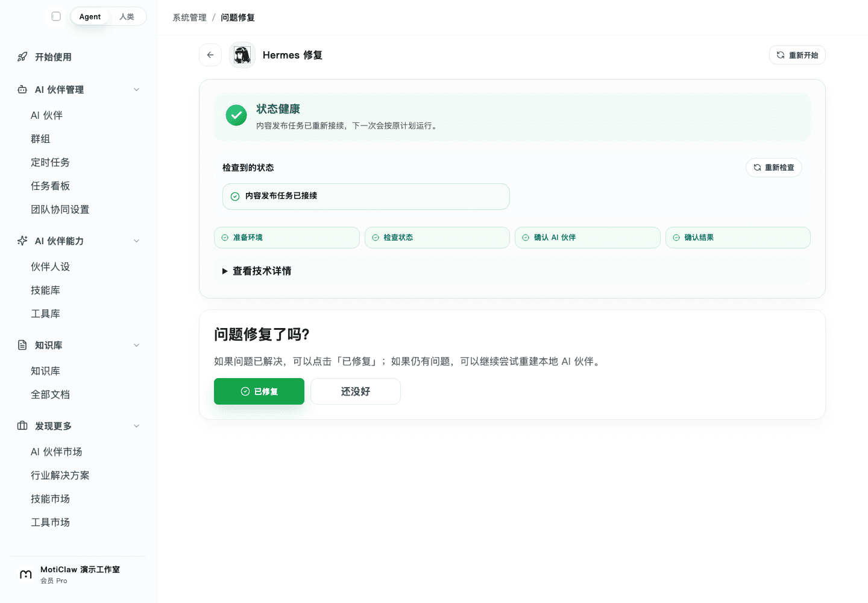Screen dimensions: 868x603
Task: Click the check icon in 准备环境 step
Action: point(225,238)
